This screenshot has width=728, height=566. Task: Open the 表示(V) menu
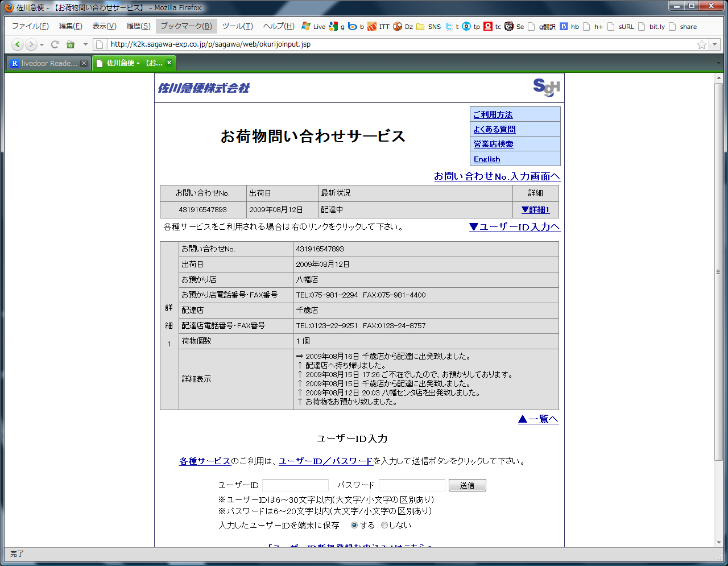pos(104,26)
